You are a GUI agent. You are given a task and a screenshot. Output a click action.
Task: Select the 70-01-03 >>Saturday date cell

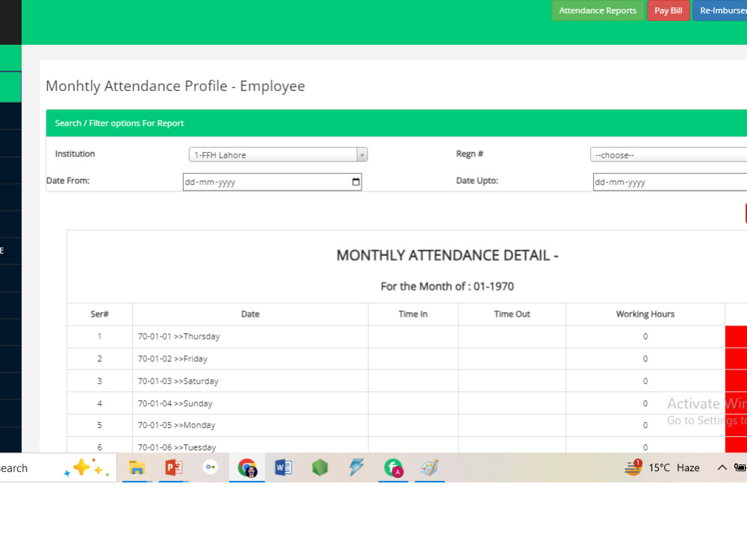point(250,381)
